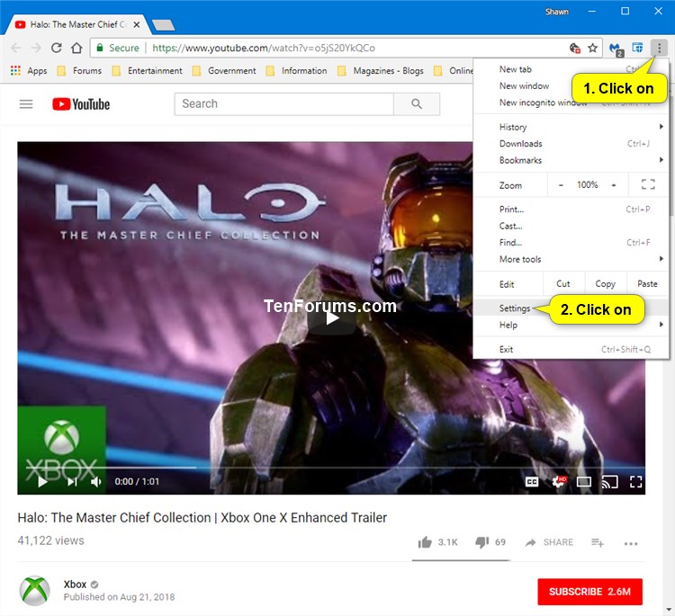Select Cast menu item

[x=571, y=226]
